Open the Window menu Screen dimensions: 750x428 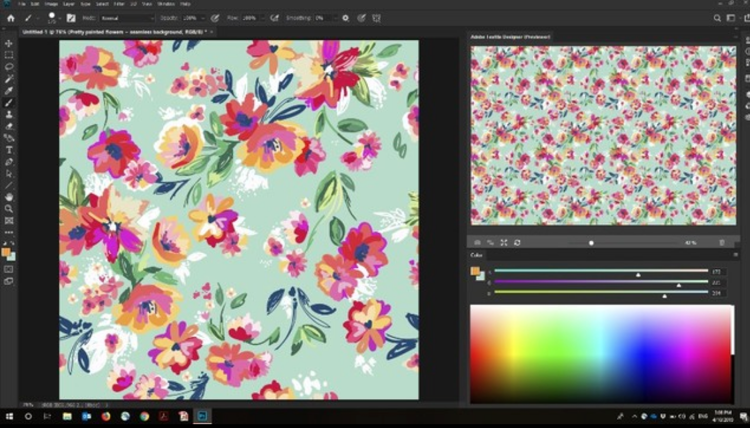tap(166, 4)
